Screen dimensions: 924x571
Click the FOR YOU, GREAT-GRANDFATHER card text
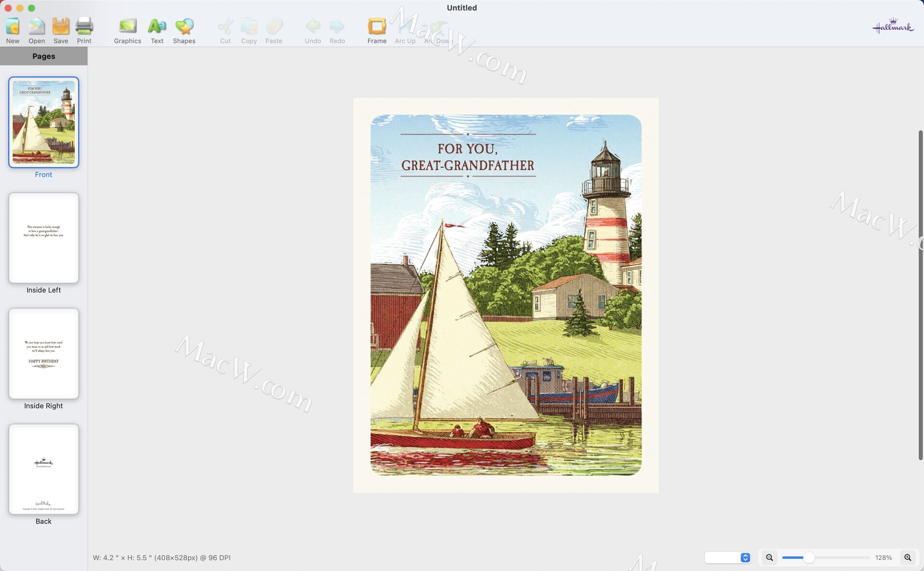tap(467, 157)
